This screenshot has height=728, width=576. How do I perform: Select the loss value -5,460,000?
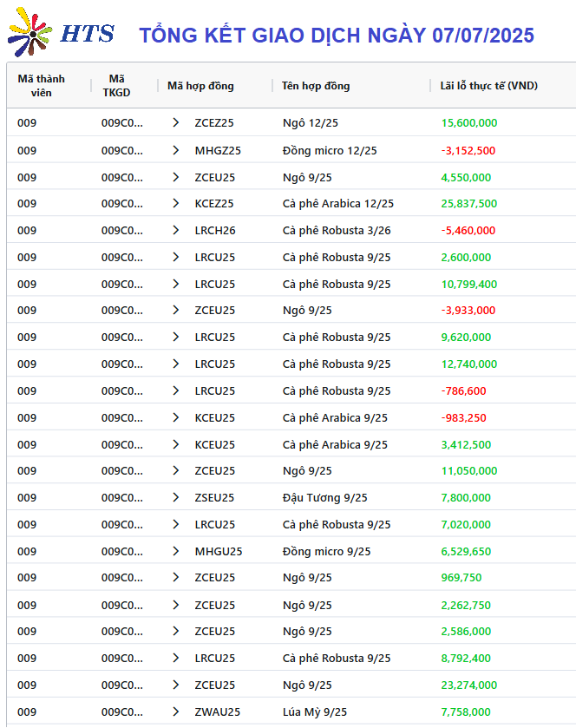(x=468, y=230)
